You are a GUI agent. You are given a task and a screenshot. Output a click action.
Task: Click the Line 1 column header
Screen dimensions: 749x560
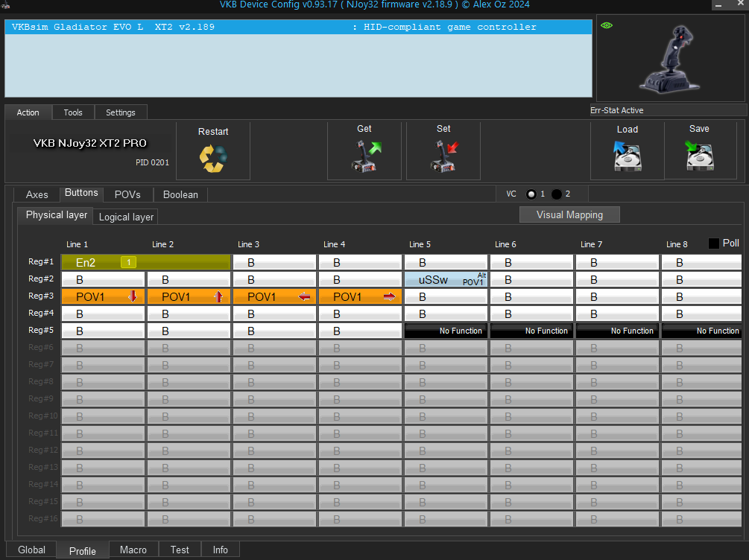point(77,244)
